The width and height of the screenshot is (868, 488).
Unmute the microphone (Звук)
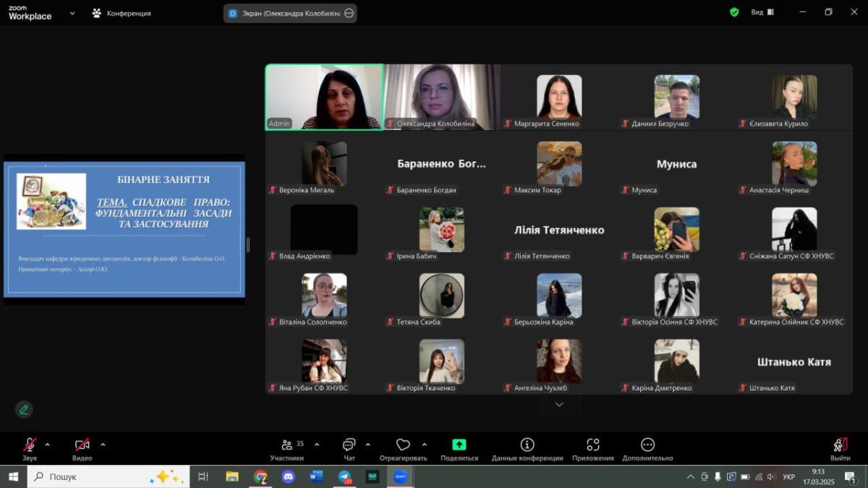click(30, 445)
